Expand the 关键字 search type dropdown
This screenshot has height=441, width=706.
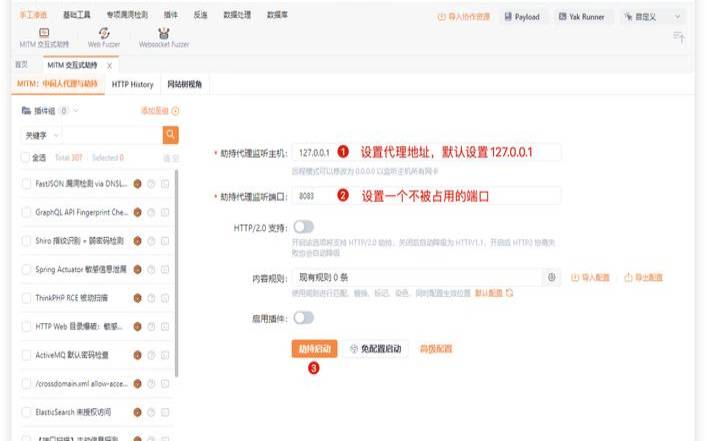coord(44,134)
